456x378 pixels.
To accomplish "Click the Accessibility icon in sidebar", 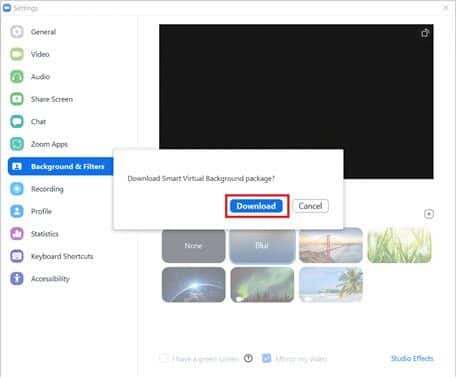I will click(17, 278).
